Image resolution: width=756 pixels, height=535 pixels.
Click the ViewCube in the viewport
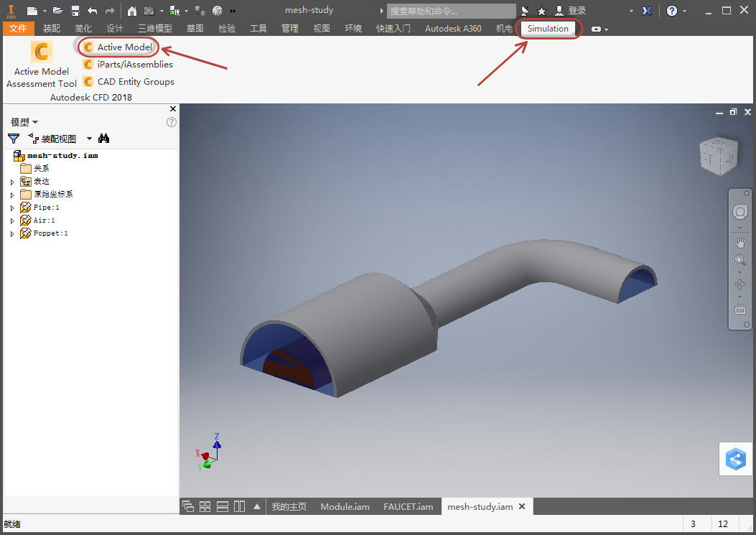coord(719,155)
